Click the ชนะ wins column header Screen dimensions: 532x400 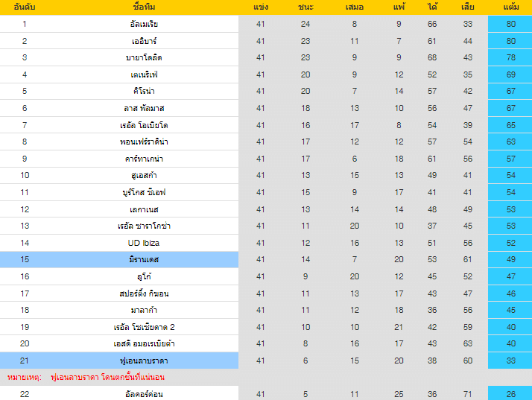[x=305, y=7]
